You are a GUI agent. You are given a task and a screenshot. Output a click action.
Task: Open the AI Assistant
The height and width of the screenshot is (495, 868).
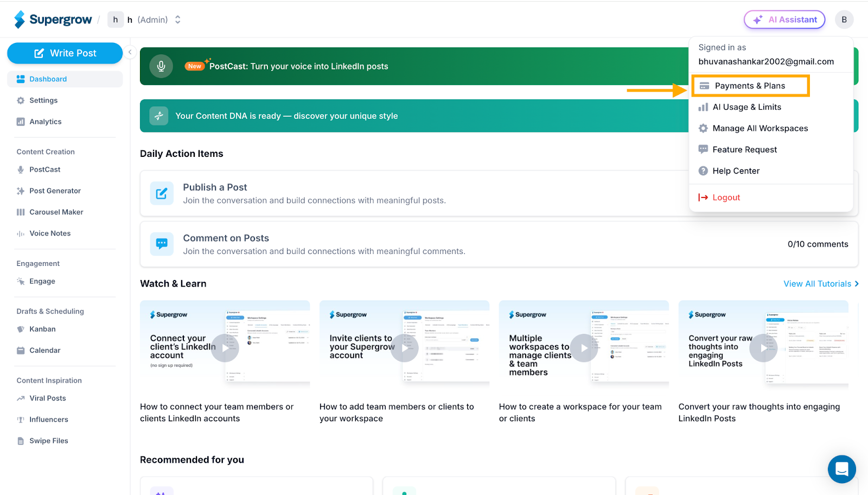pyautogui.click(x=784, y=20)
